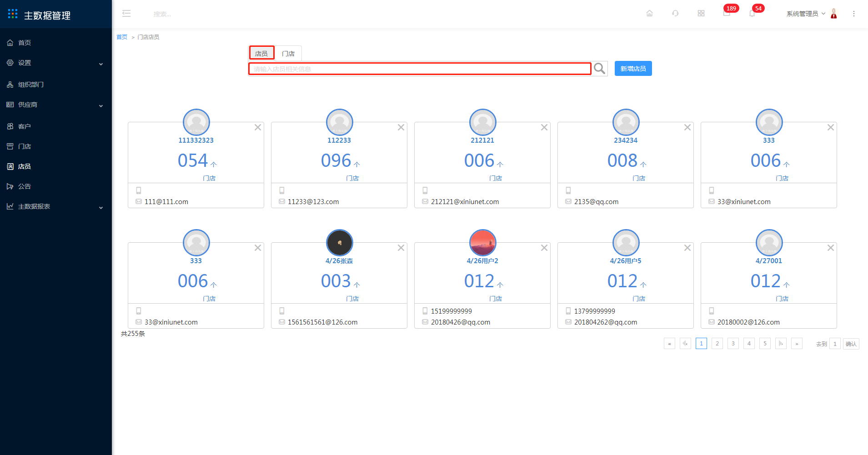Viewport: 868px width, 455px height.
Task: Delete the 4/26用户2 staff card
Action: (x=544, y=248)
